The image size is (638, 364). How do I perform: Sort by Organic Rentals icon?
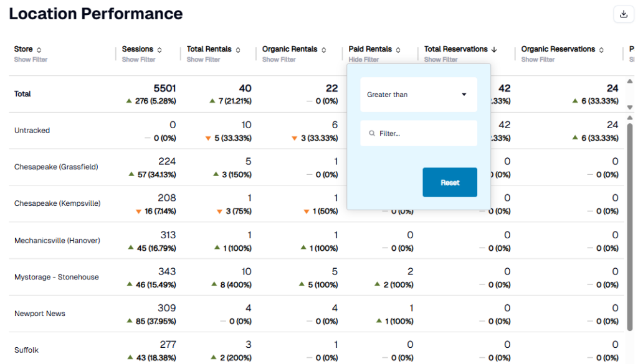[324, 50]
